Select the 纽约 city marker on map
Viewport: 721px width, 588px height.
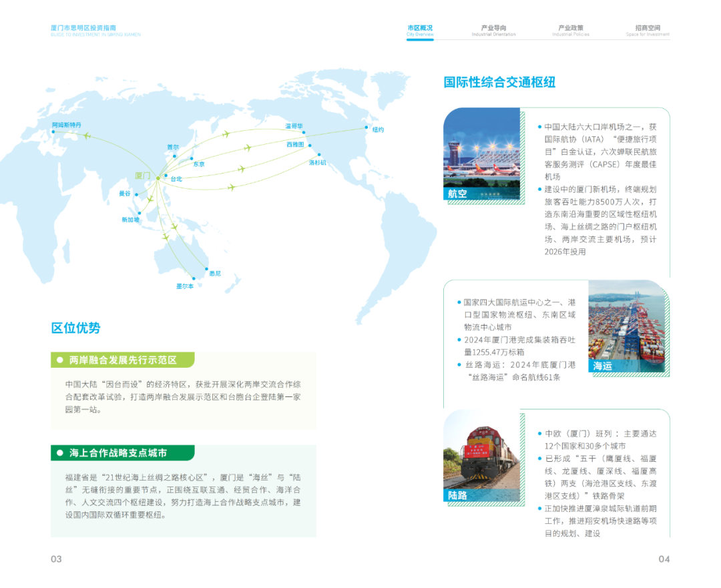pyautogui.click(x=366, y=127)
